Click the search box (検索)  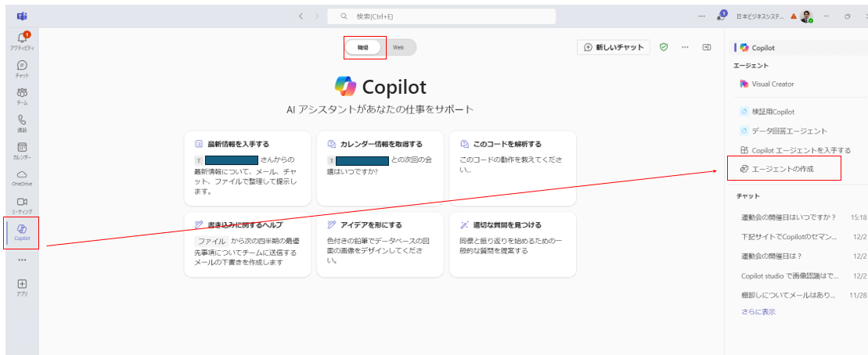pos(441,16)
